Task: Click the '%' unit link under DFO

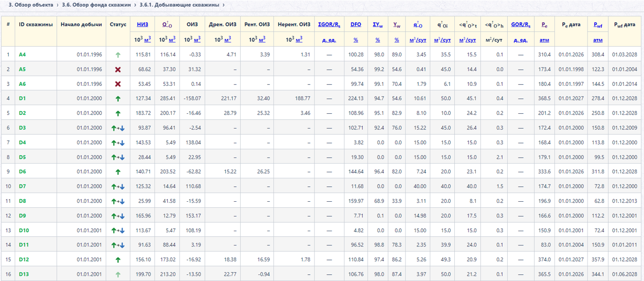Action: pyautogui.click(x=356, y=40)
